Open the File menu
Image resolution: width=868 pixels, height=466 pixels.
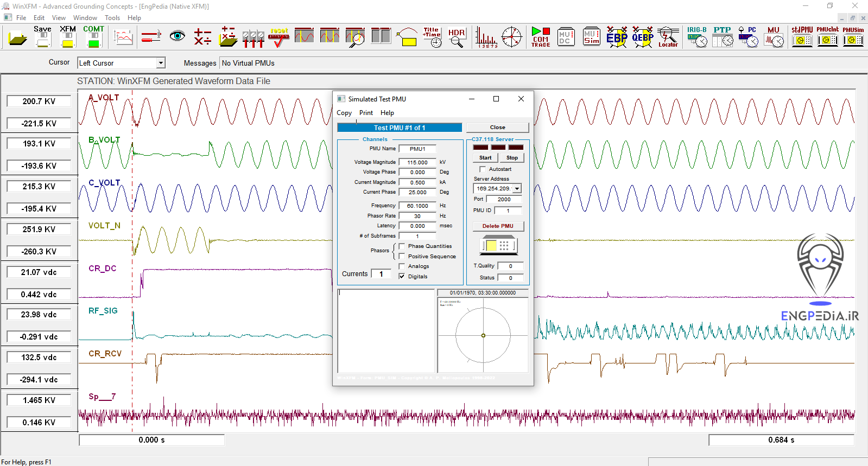click(21, 18)
